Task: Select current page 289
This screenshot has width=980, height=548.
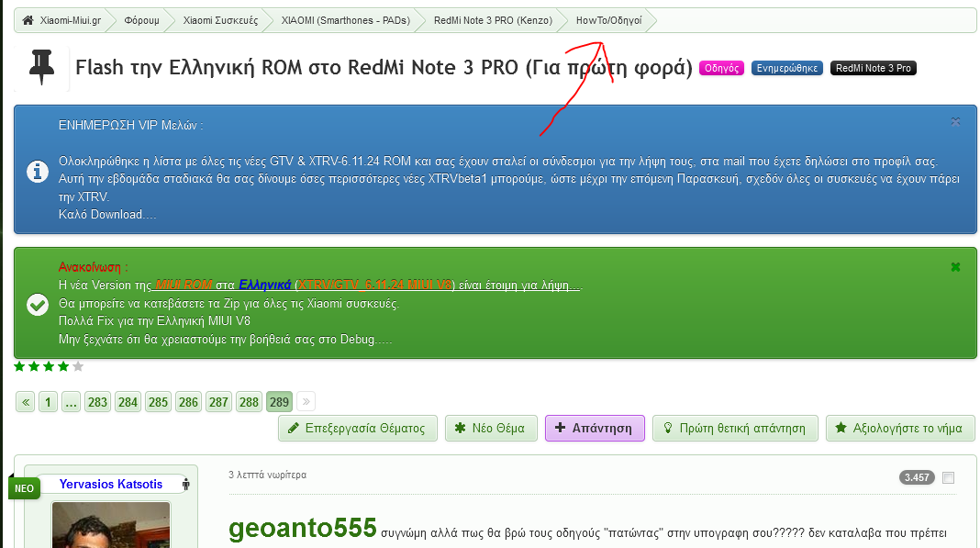Action: click(279, 402)
